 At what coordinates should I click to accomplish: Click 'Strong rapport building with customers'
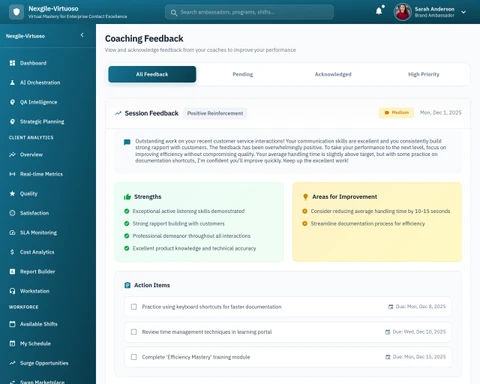179,223
